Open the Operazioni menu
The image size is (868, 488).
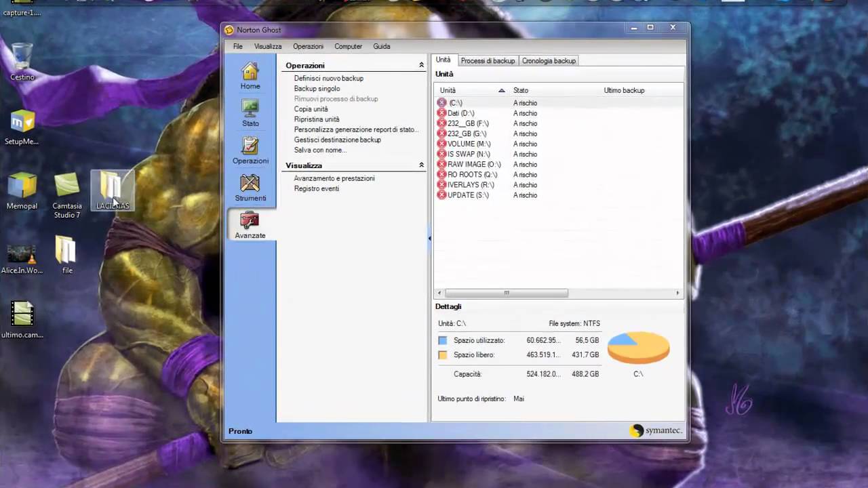(308, 46)
